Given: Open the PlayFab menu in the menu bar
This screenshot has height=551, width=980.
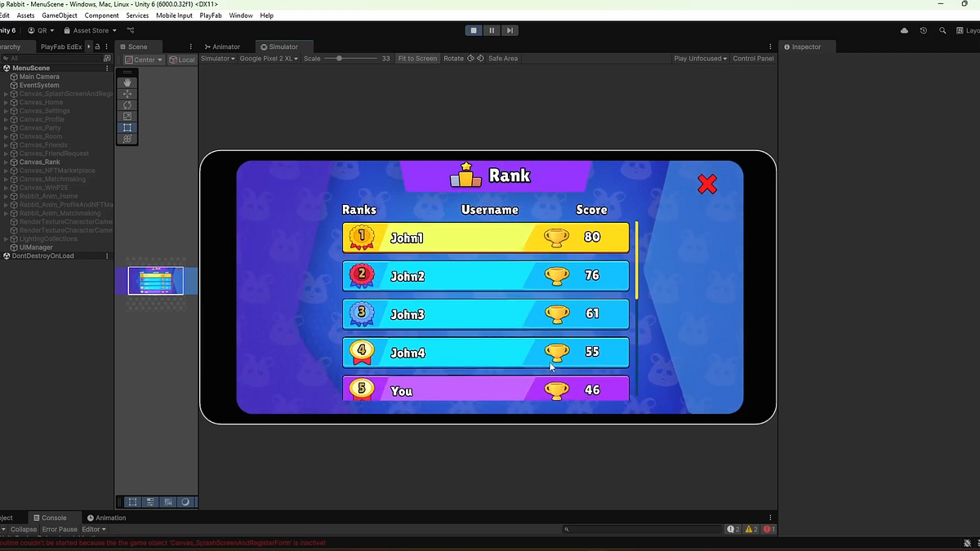Looking at the screenshot, I should coord(210,15).
